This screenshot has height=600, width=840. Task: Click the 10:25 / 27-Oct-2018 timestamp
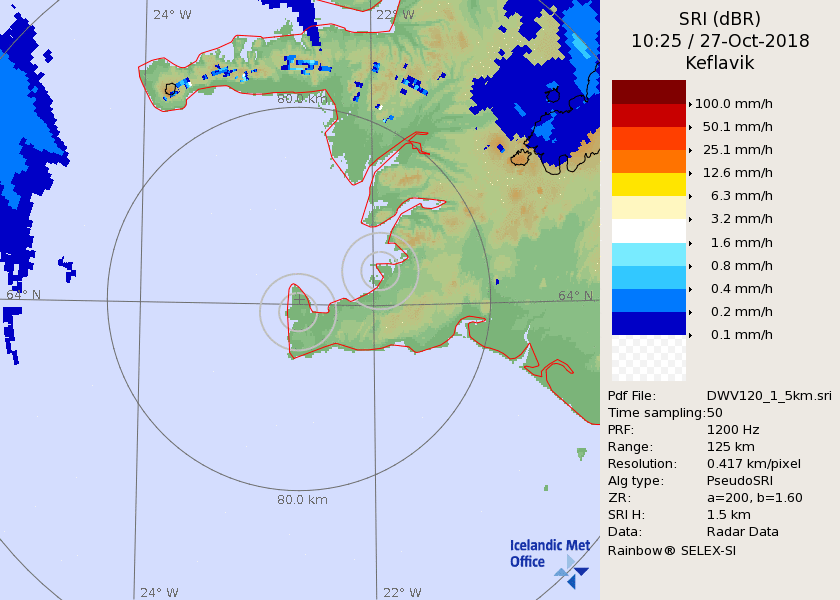click(x=720, y=41)
